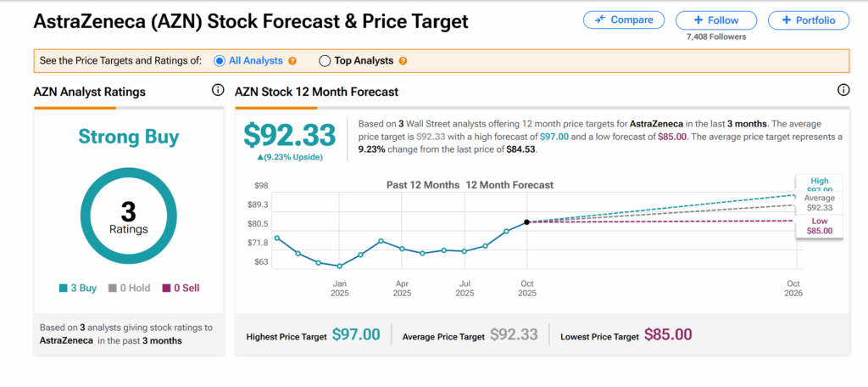Image resolution: width=868 pixels, height=387 pixels.
Task: Click crown icon next to Top Analysts
Action: pyautogui.click(x=403, y=61)
